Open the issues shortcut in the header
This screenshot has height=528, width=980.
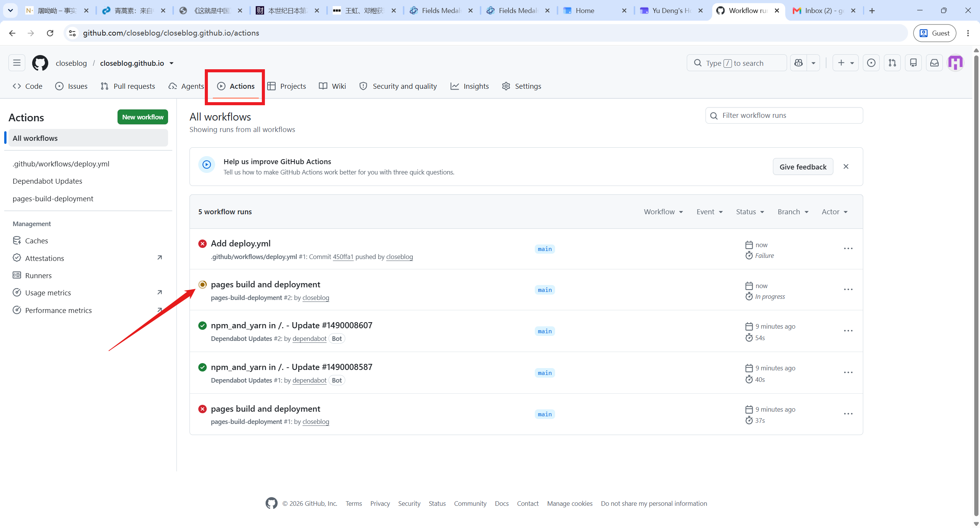point(871,63)
